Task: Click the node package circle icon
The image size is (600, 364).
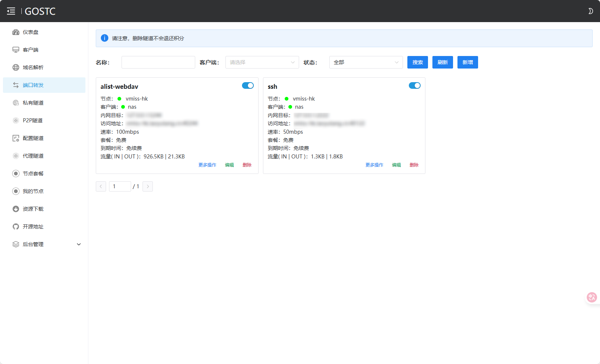Action: click(x=16, y=174)
